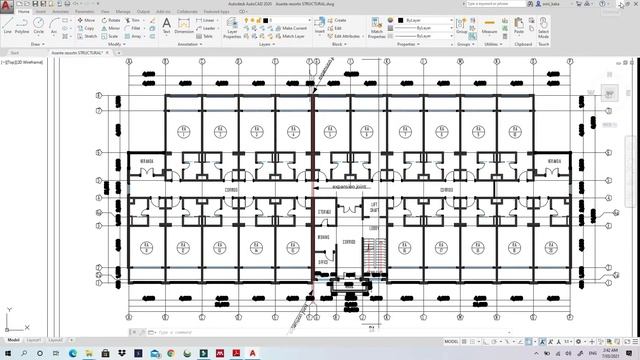Viewport: 640px width, 360px height.
Task: Open status bar customization menu
Action: 635,342
